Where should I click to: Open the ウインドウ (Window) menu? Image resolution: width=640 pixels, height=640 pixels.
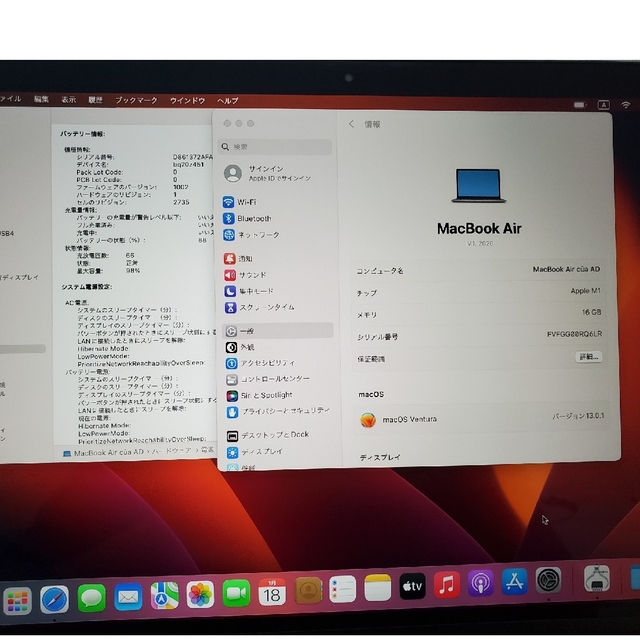point(187,101)
